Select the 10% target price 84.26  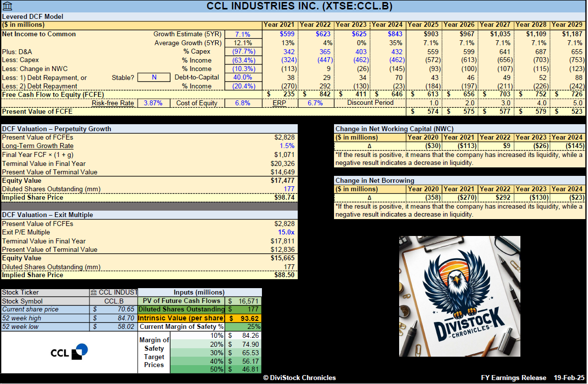pyautogui.click(x=244, y=336)
